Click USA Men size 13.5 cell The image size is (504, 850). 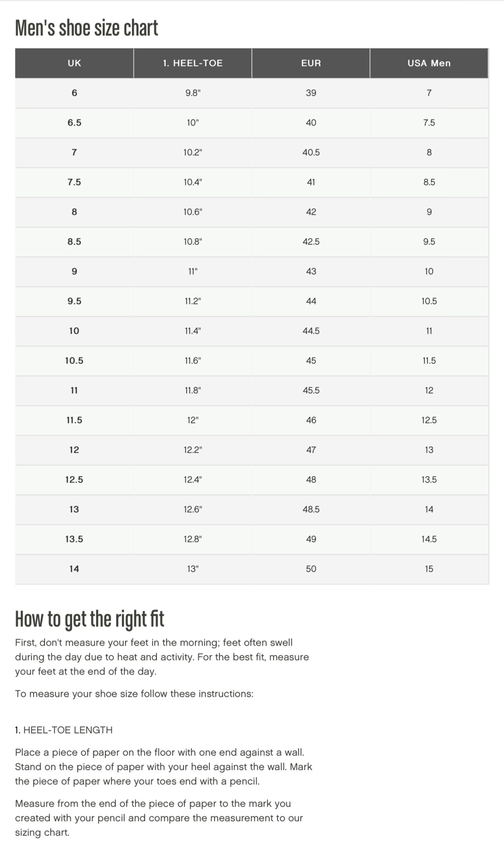click(429, 479)
